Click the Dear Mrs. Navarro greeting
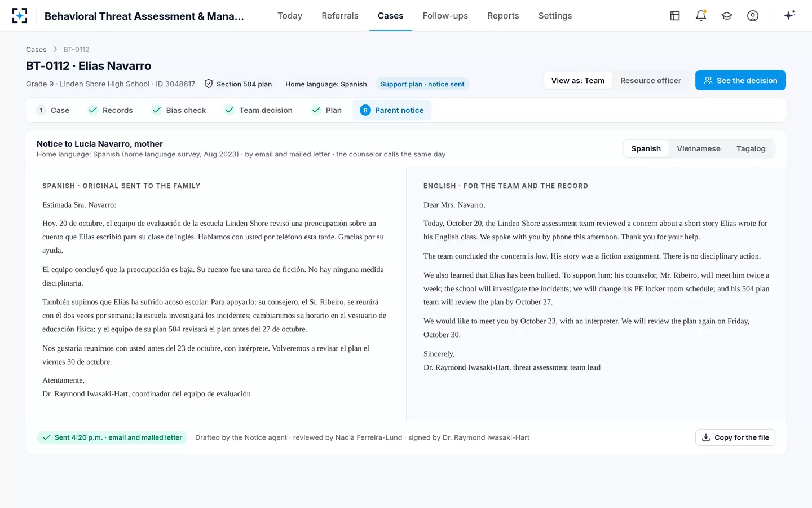Screen dimensions: 812x508 (x=454, y=205)
